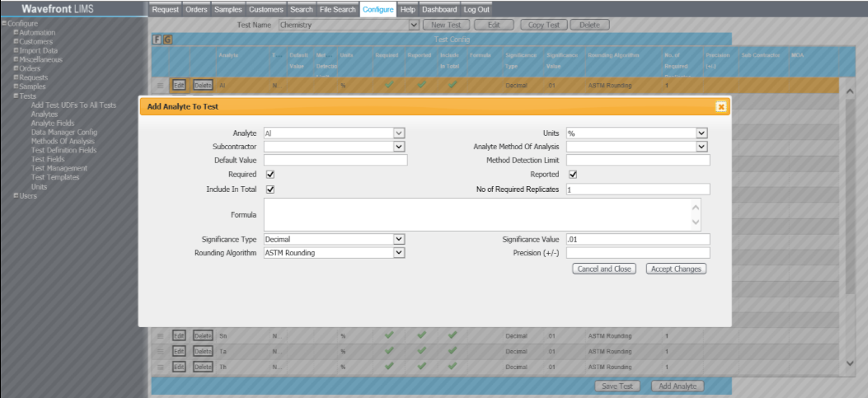Image resolution: width=868 pixels, height=398 pixels.
Task: Click the Method Detection Limit input field
Action: pyautogui.click(x=638, y=160)
